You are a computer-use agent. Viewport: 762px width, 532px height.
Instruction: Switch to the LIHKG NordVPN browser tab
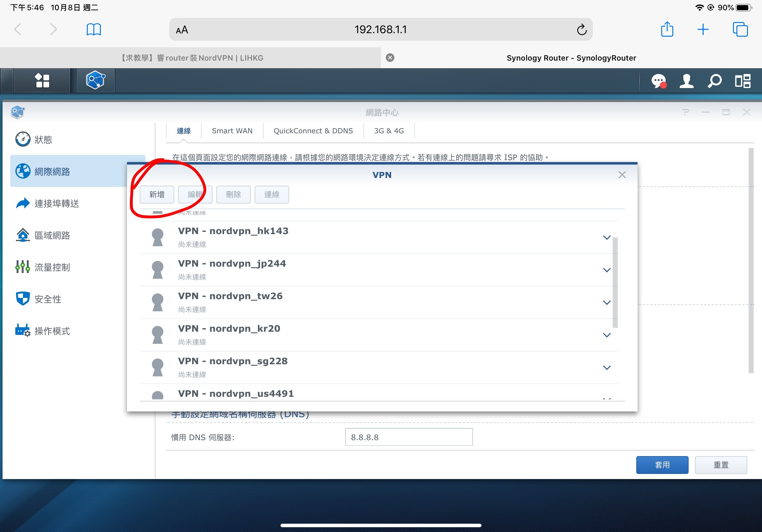(x=190, y=58)
